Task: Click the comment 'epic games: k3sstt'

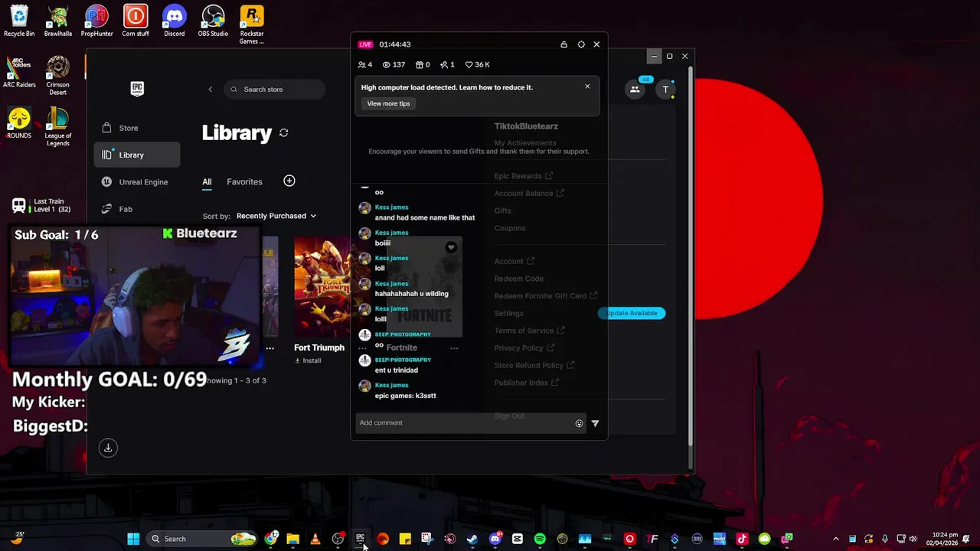Action: 405,396
